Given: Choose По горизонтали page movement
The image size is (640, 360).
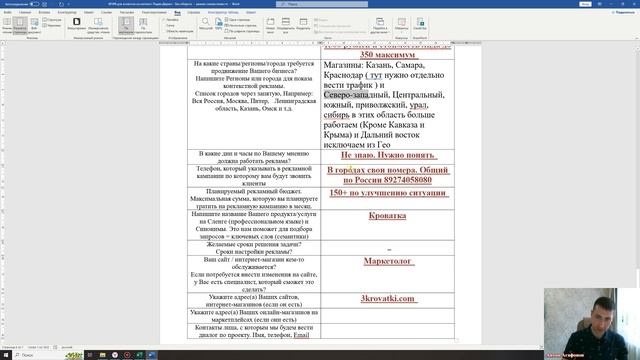Looking at the screenshot, I should pos(143,26).
